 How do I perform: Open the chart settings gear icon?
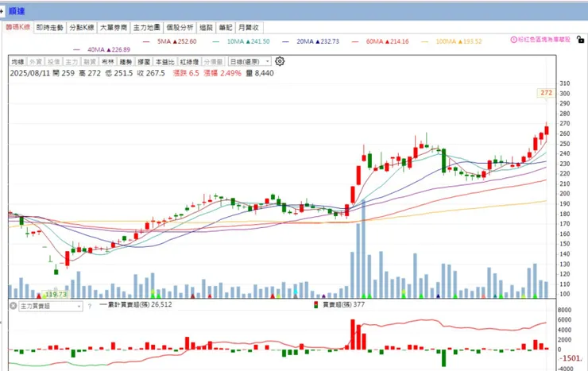click(x=280, y=61)
